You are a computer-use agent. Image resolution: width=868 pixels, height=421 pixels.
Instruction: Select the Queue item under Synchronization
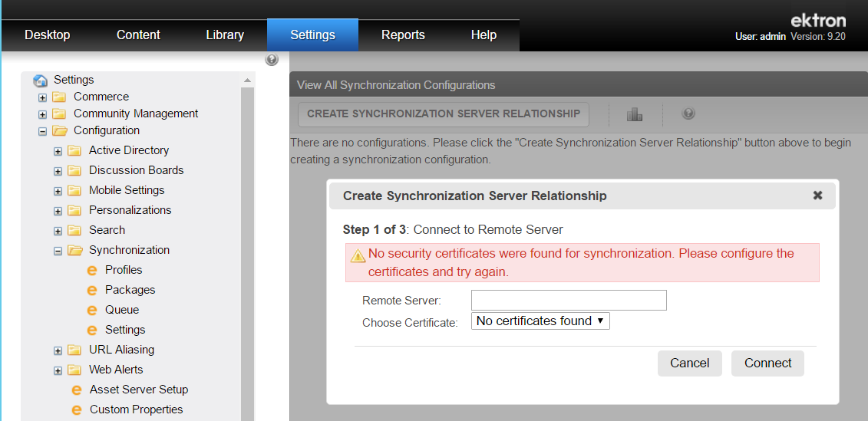[122, 310]
